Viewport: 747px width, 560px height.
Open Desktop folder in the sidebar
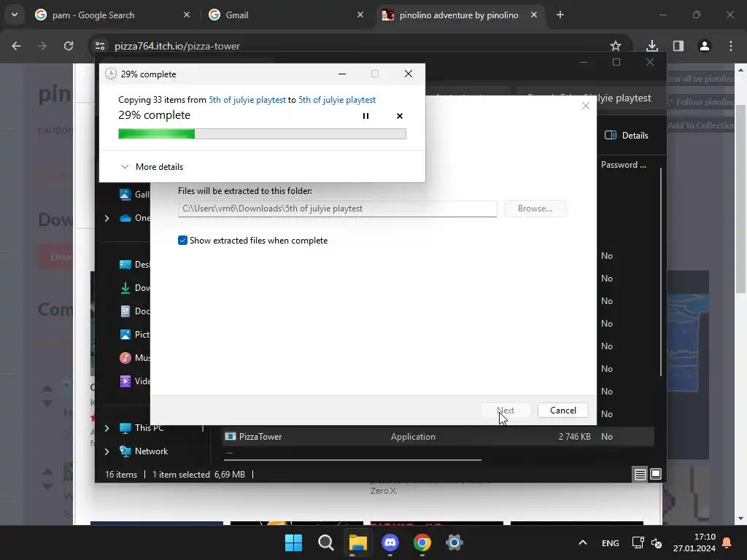(134, 265)
